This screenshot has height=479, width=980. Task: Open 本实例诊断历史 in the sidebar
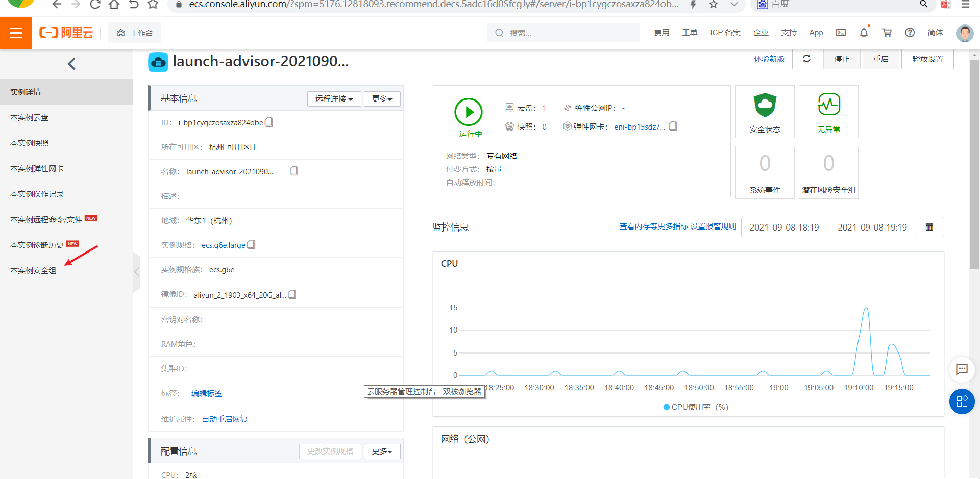(x=66, y=245)
